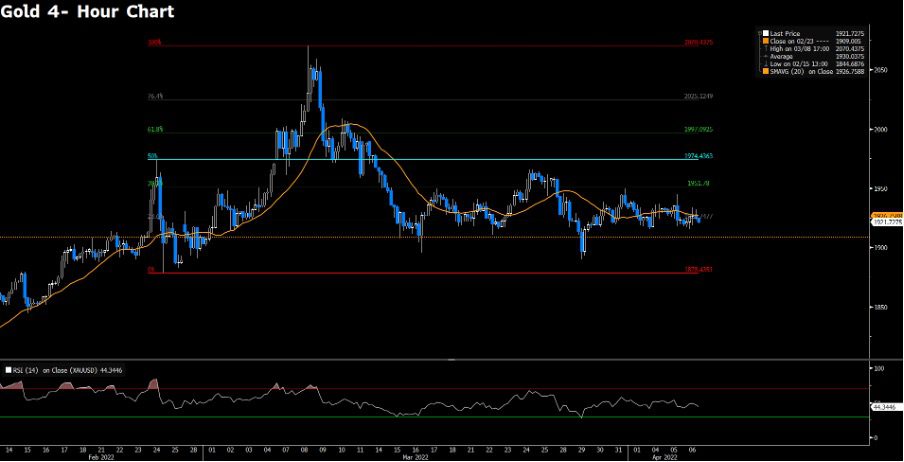Click the 'High on 03/08 17:00' legend entry
This screenshot has height=462, width=904.
click(x=798, y=49)
